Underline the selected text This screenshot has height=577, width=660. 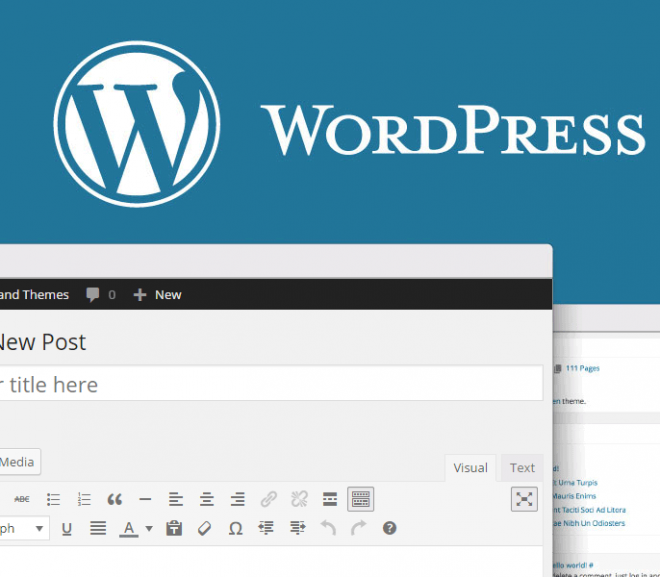[67, 528]
